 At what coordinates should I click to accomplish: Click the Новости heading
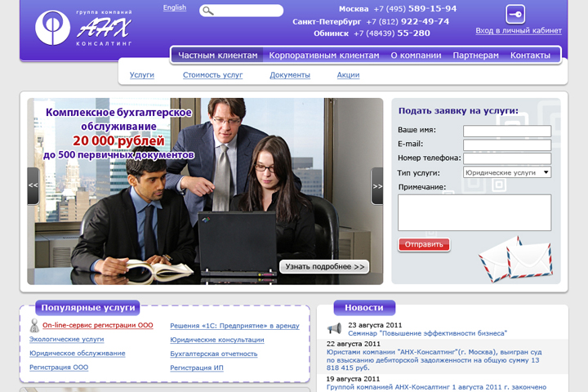pos(364,308)
